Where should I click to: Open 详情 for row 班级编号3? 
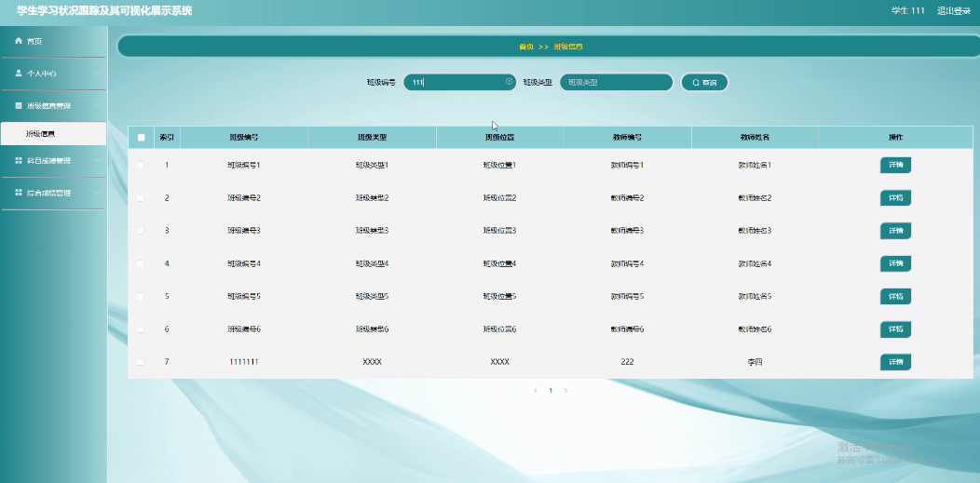(895, 230)
